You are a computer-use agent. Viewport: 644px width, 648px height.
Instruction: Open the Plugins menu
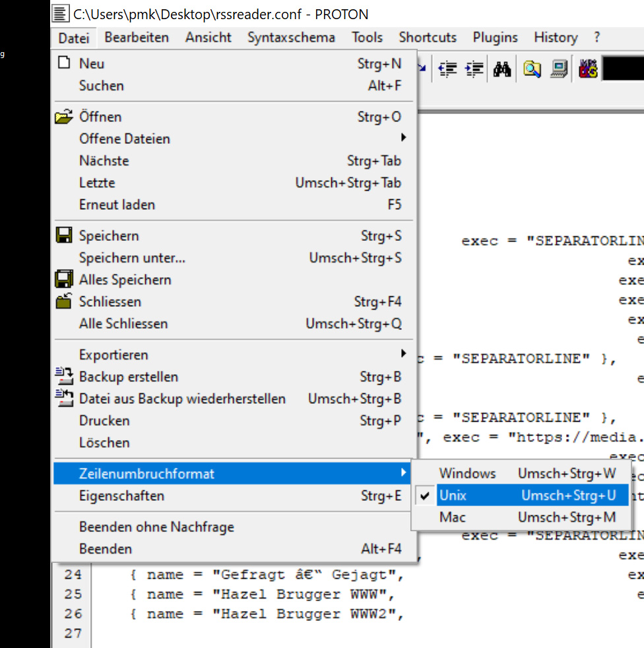495,38
